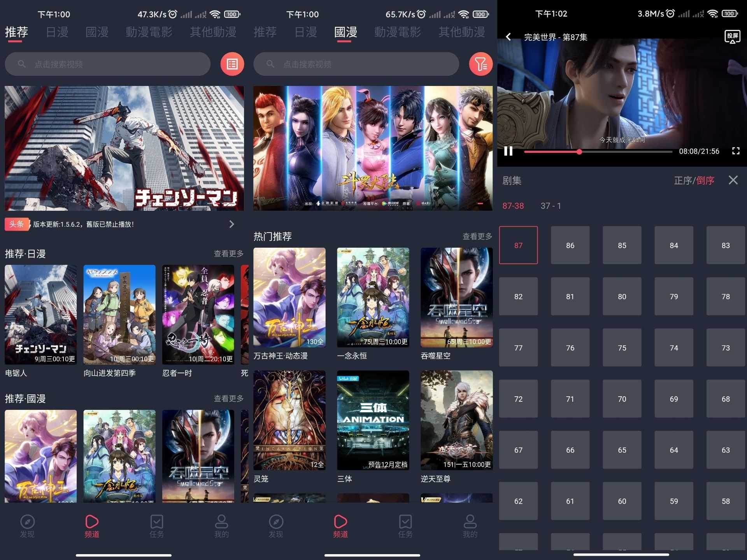Go back from the 完美世界 video player

[x=508, y=37]
